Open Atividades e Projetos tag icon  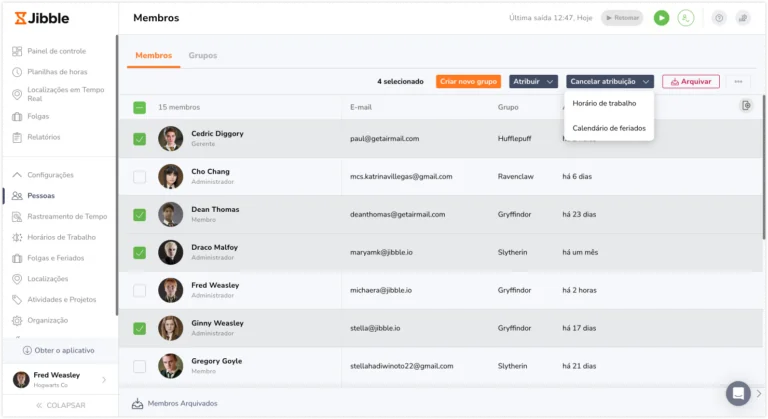click(x=17, y=299)
